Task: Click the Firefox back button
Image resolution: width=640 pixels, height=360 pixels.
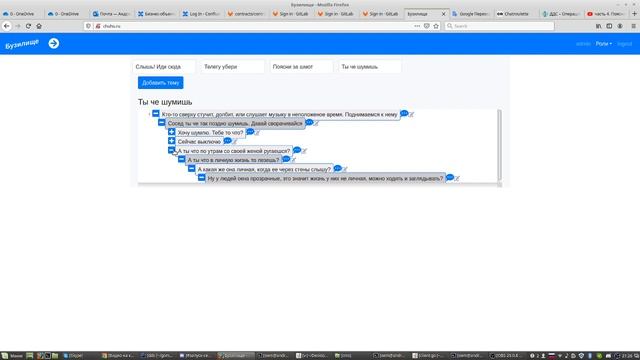Action: pos(7,26)
